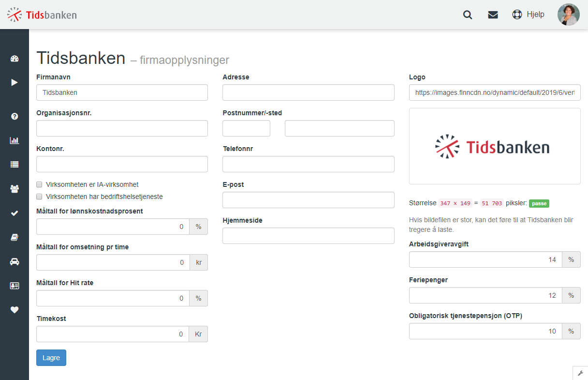Focus the Hjemmeside input field
The height and width of the screenshot is (380, 588).
point(309,236)
